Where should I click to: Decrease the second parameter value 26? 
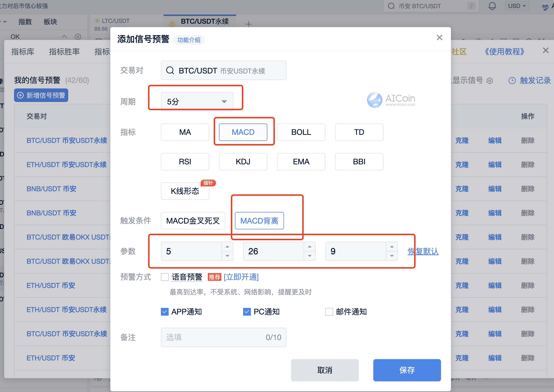(310, 256)
